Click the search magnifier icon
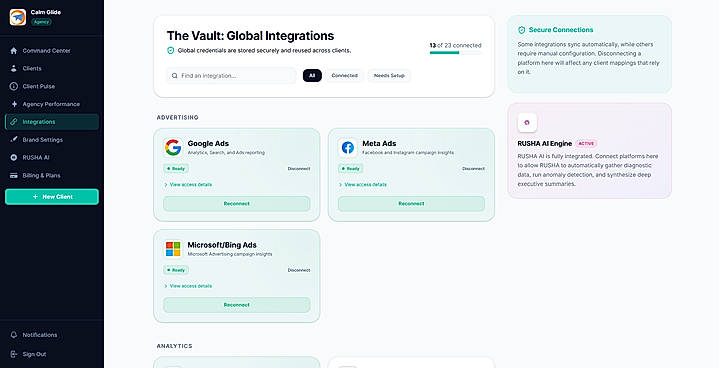The image size is (719, 368). tap(175, 76)
